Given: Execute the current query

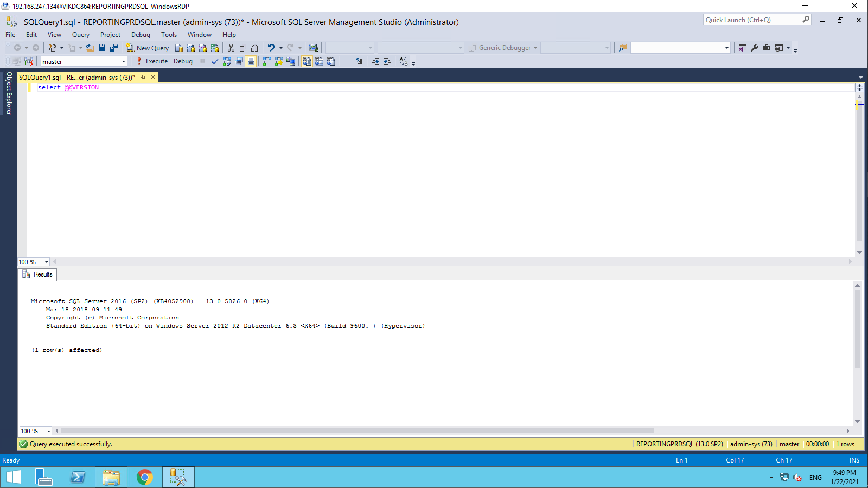Looking at the screenshot, I should click(x=152, y=61).
